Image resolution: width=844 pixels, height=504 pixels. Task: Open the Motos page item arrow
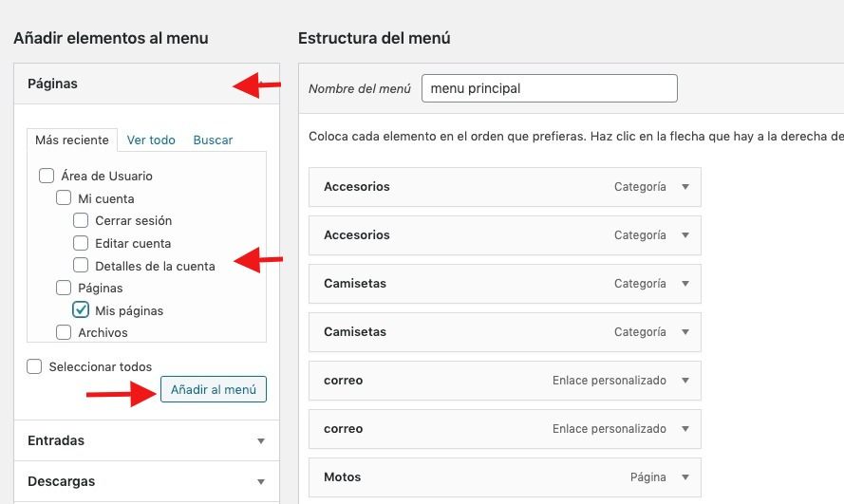[685, 477]
